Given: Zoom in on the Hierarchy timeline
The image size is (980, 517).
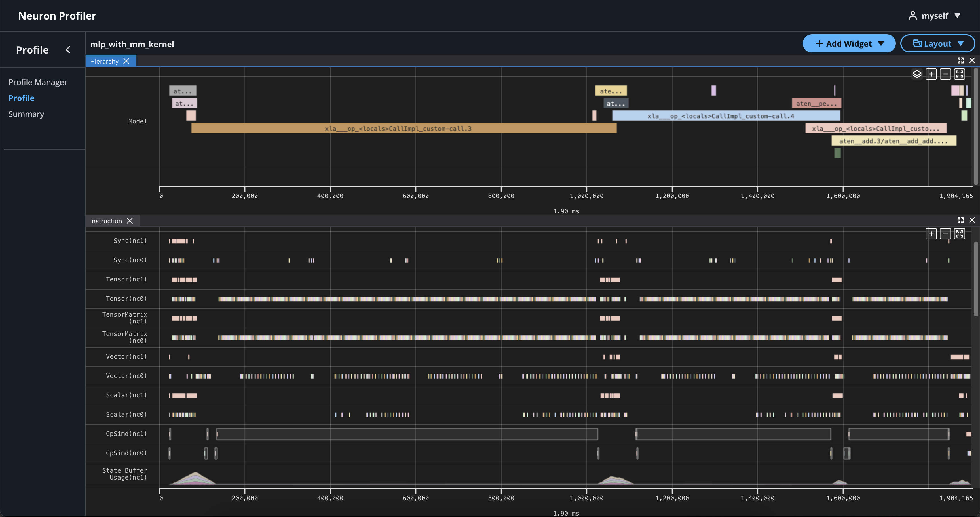Looking at the screenshot, I should coord(931,74).
